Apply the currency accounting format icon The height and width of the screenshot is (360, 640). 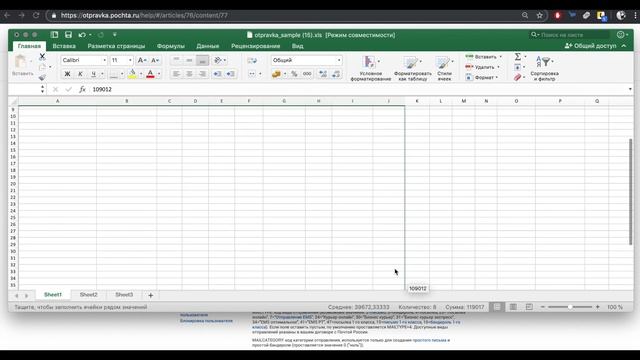(x=276, y=74)
